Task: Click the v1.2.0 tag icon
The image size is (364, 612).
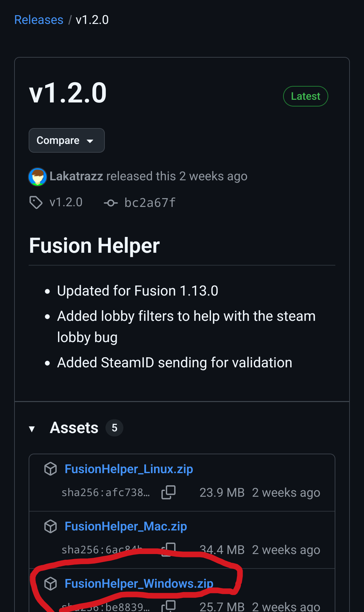Action: (x=36, y=203)
